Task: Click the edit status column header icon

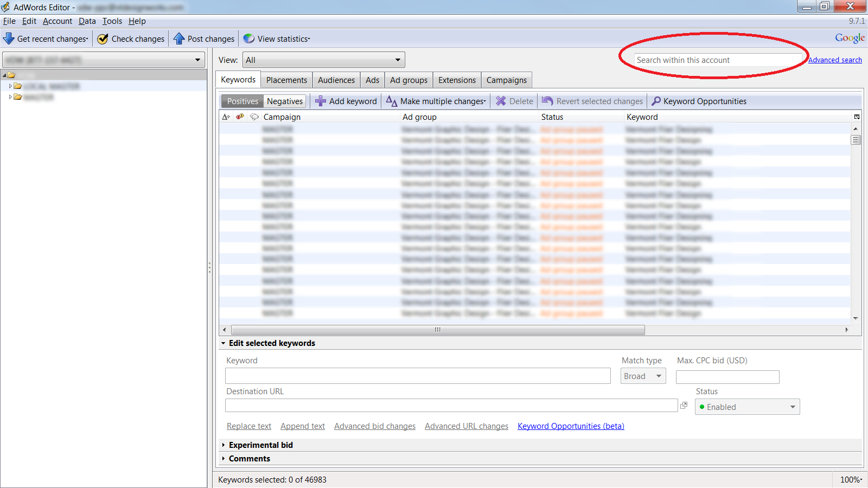Action: [226, 117]
